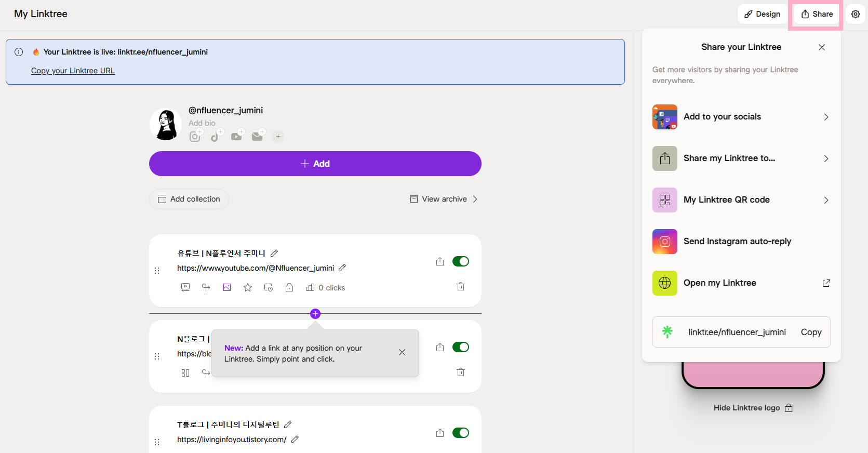Add Instagram social icon under profile
This screenshot has height=453, width=868.
pyautogui.click(x=195, y=136)
